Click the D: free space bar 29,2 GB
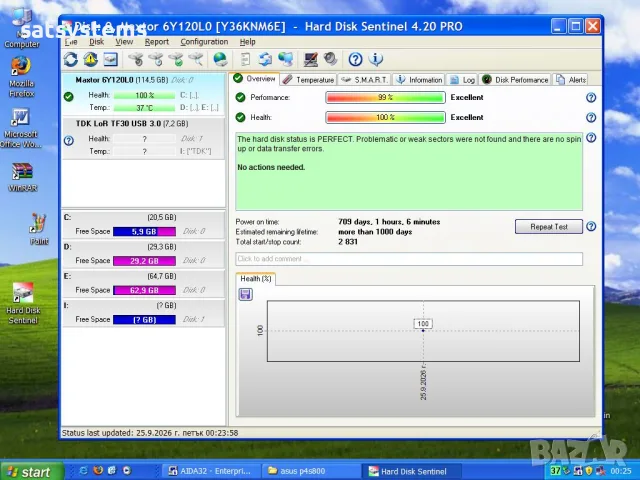This screenshot has width=640, height=480. pyautogui.click(x=144, y=261)
